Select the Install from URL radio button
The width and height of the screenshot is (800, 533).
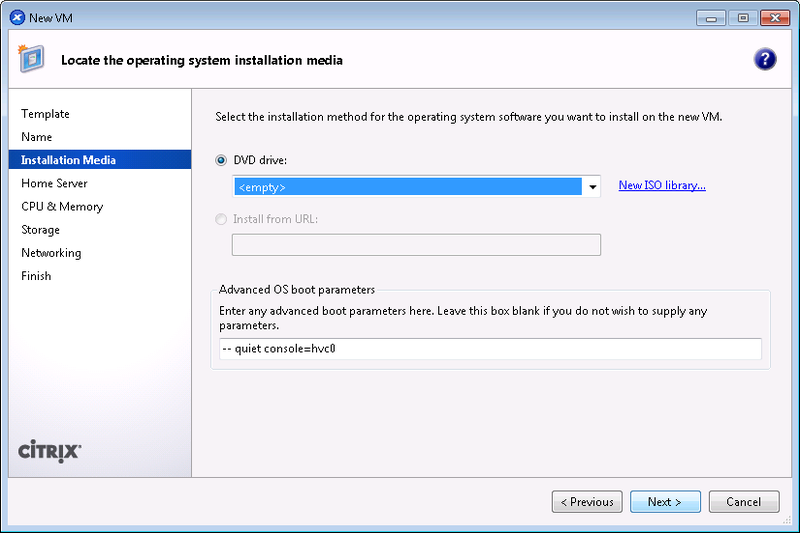tap(221, 219)
